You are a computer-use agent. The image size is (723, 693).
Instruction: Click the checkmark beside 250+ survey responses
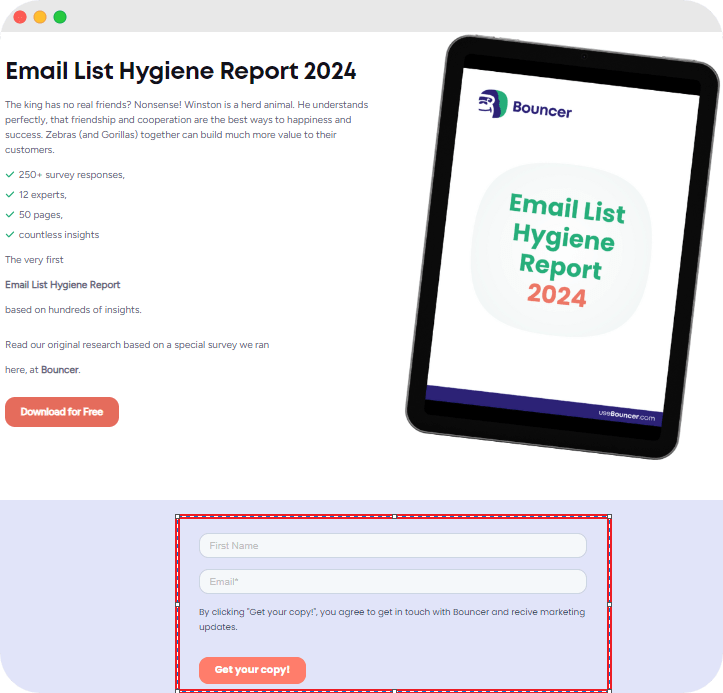coord(10,175)
